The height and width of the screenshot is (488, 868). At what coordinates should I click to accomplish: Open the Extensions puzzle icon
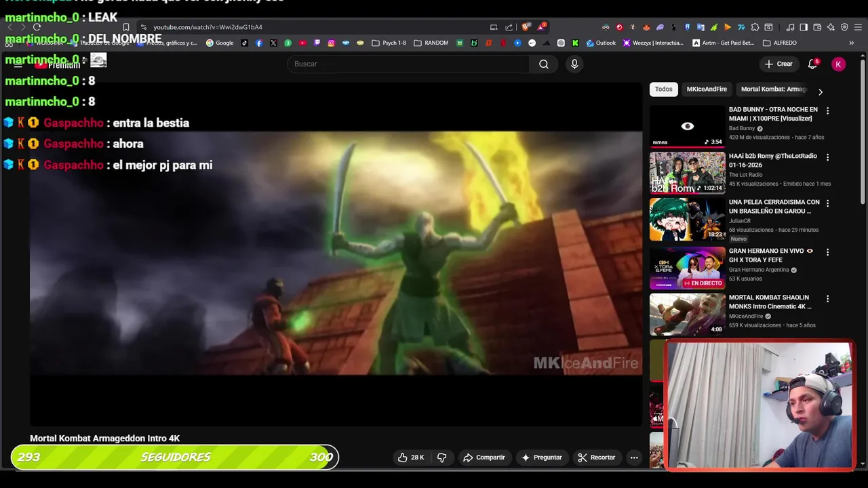click(x=755, y=27)
